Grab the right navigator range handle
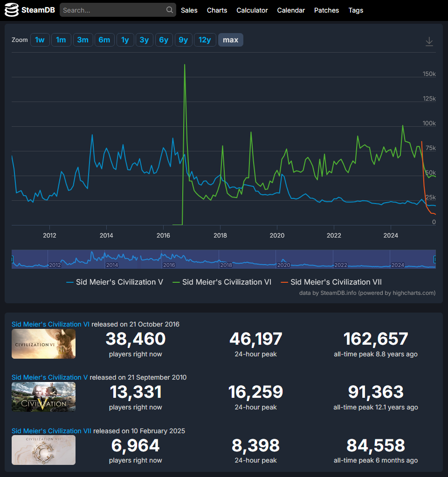The image size is (448, 477). pyautogui.click(x=435, y=259)
